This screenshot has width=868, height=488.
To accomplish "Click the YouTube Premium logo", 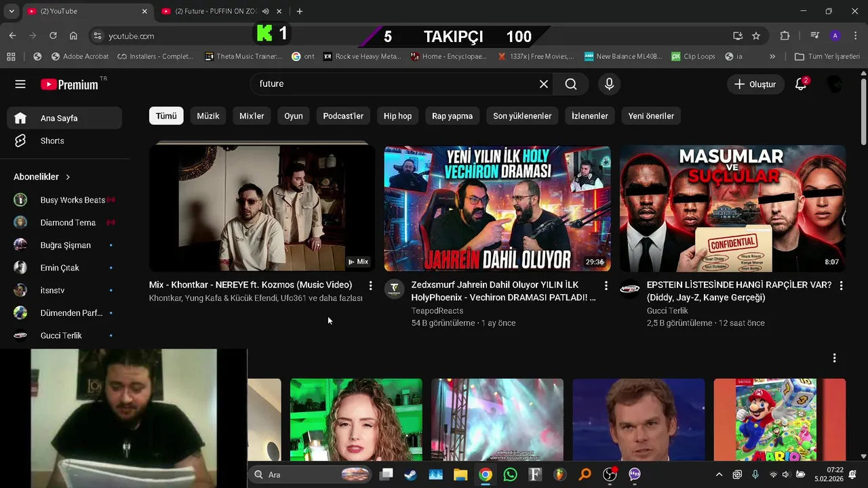I will [x=70, y=84].
